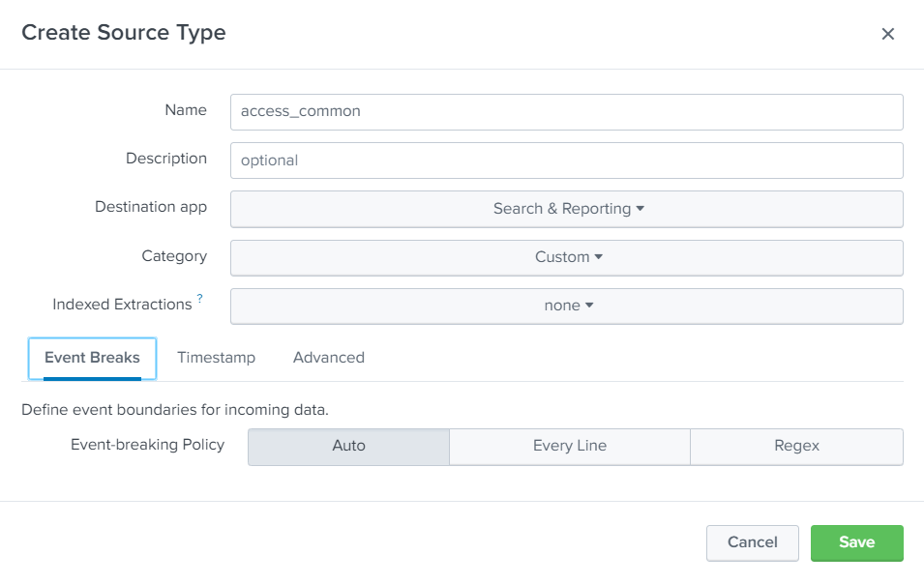Select the Auto event-breaking policy

(x=348, y=447)
